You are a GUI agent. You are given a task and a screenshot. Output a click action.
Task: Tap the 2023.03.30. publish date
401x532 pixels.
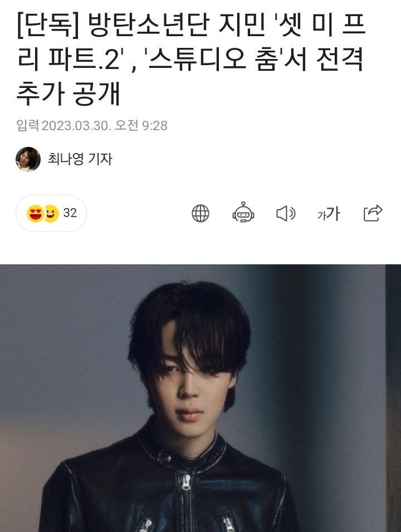click(x=76, y=126)
